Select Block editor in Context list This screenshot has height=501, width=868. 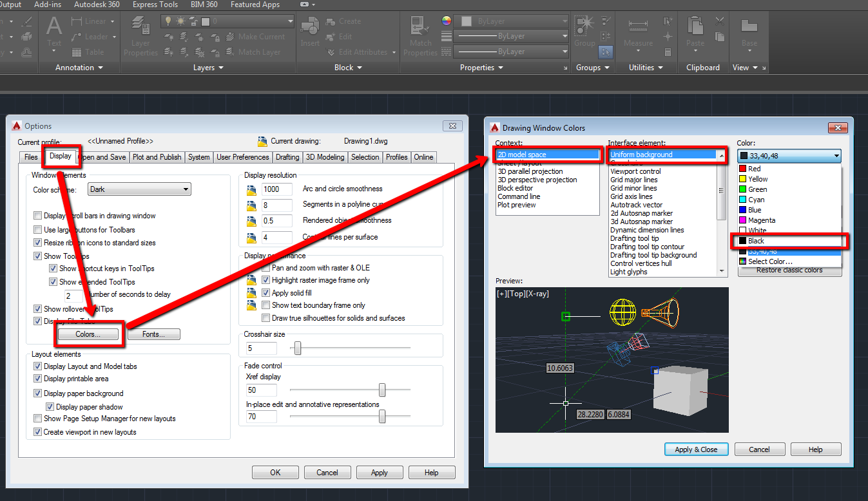[516, 188]
